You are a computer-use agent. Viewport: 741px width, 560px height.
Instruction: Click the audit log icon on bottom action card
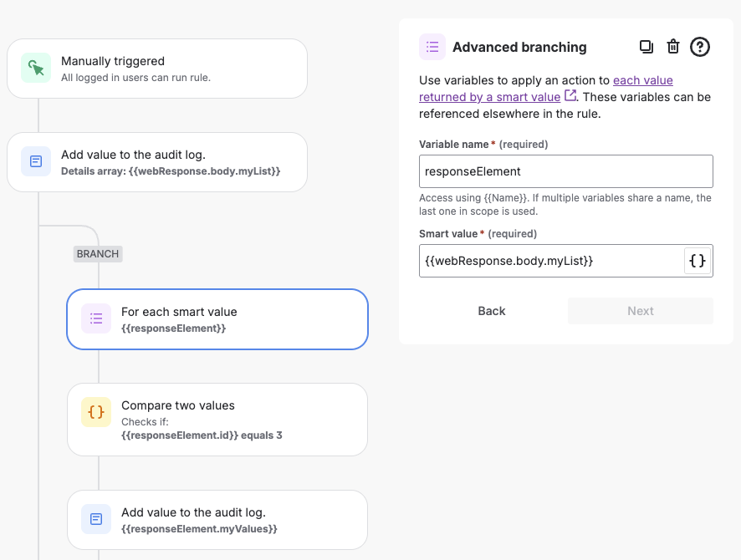[x=95, y=519]
